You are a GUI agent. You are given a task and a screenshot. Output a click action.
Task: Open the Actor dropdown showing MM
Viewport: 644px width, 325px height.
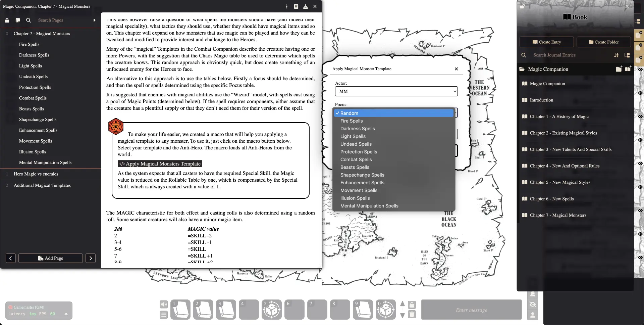tap(396, 91)
